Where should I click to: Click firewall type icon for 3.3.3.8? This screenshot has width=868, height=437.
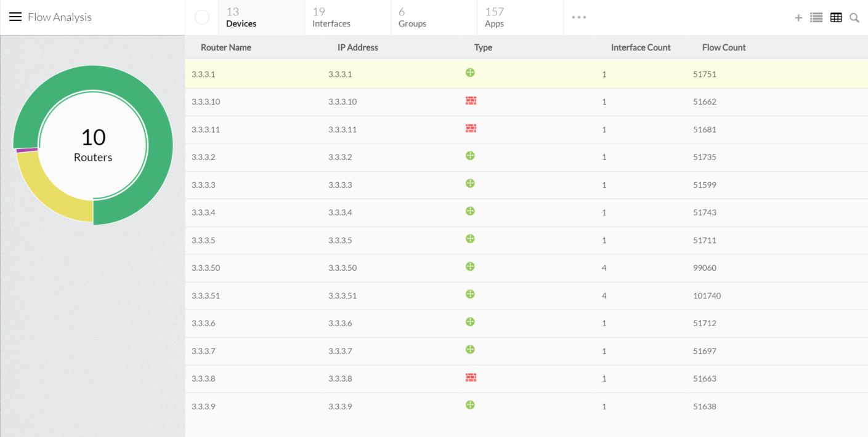tap(471, 378)
